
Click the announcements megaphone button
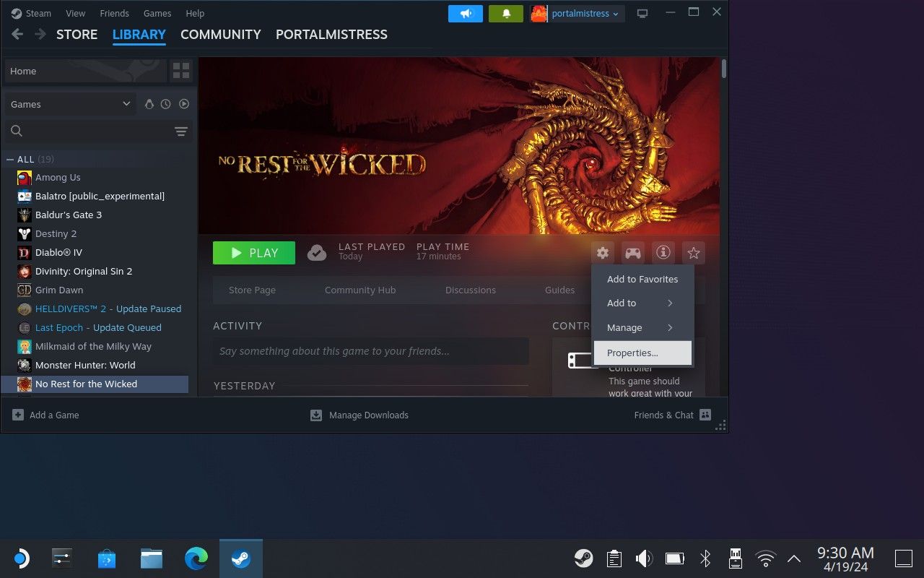click(x=466, y=14)
